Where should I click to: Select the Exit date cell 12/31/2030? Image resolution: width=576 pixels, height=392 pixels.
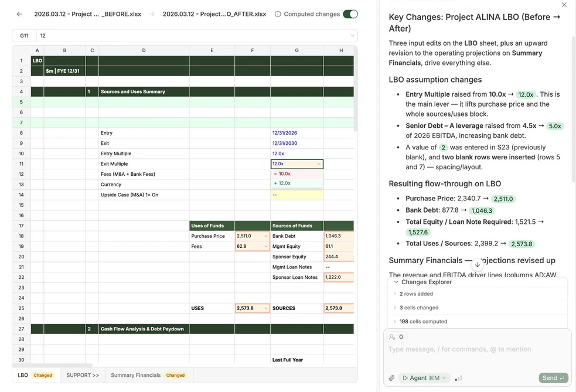coord(297,144)
